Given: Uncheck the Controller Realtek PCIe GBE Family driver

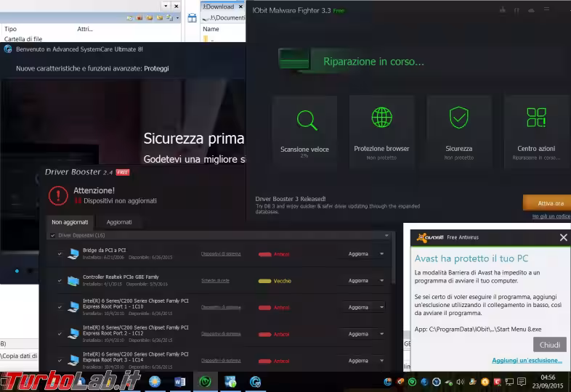Looking at the screenshot, I should click(x=60, y=280).
